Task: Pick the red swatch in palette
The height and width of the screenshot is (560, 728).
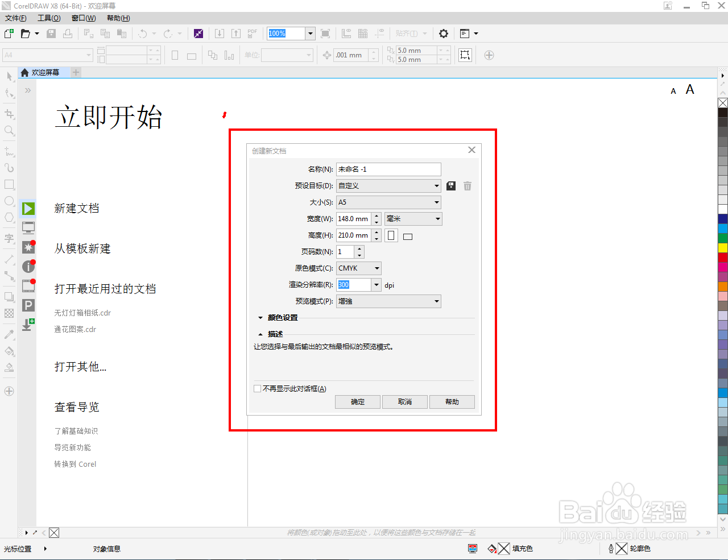Action: (723, 258)
